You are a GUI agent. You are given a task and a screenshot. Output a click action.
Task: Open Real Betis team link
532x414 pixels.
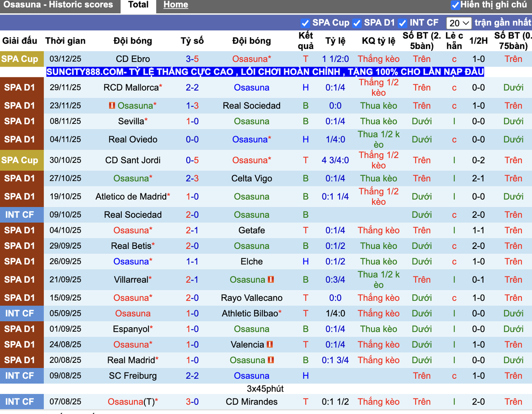[x=131, y=246]
